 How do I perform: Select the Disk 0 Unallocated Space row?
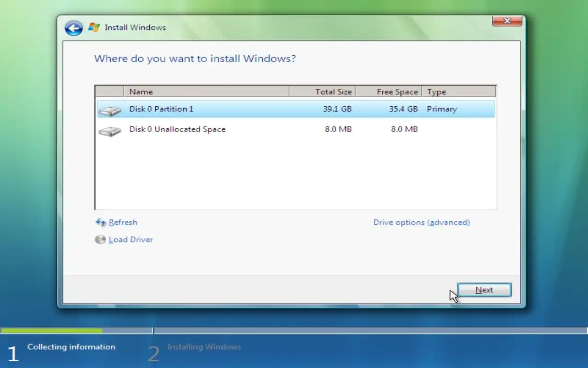pyautogui.click(x=296, y=129)
